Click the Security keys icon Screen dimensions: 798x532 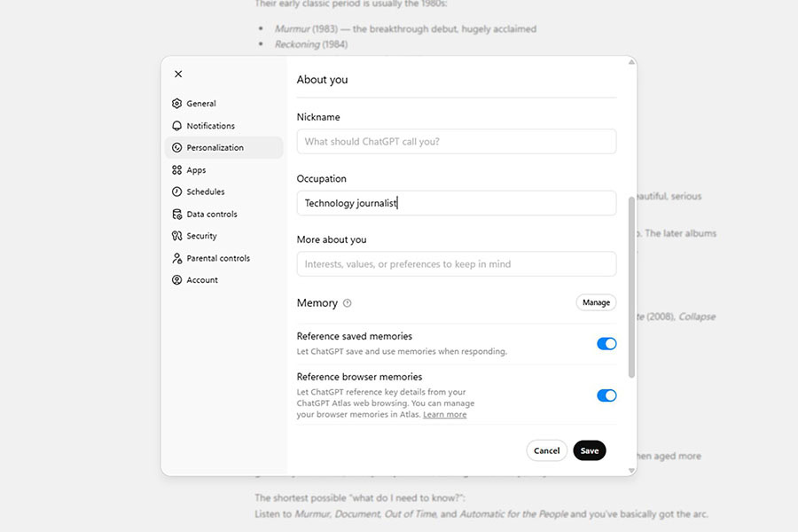[x=176, y=236]
